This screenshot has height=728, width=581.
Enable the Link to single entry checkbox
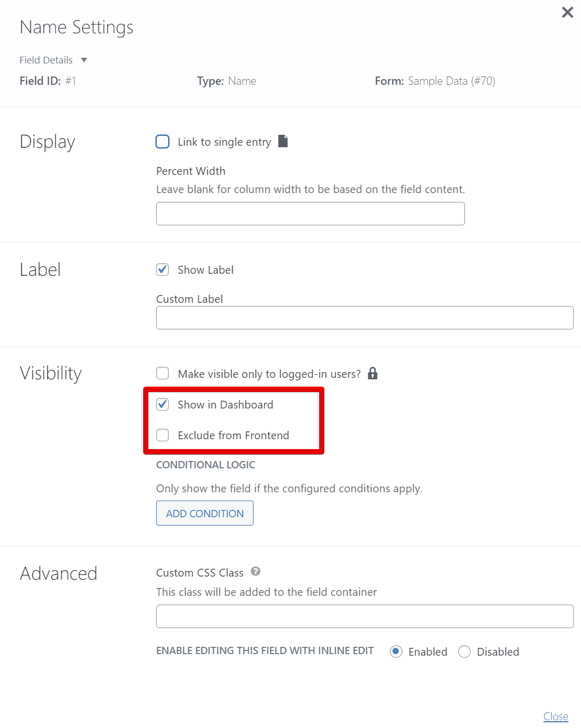click(x=162, y=142)
